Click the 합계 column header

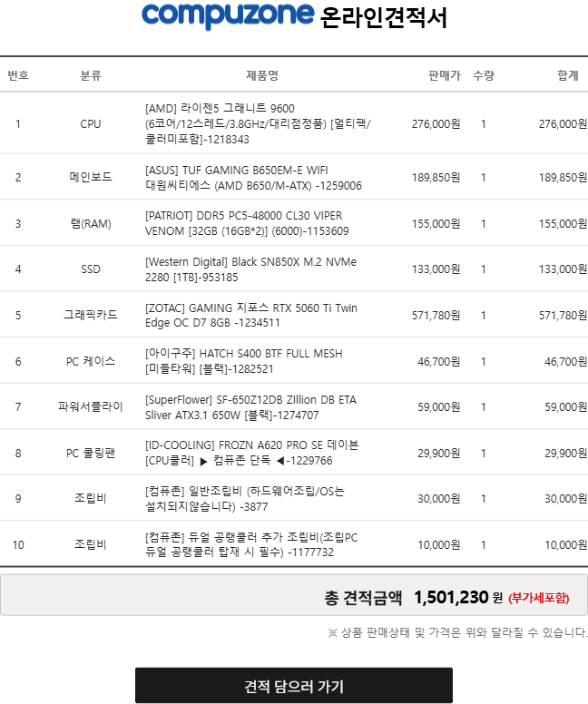567,75
